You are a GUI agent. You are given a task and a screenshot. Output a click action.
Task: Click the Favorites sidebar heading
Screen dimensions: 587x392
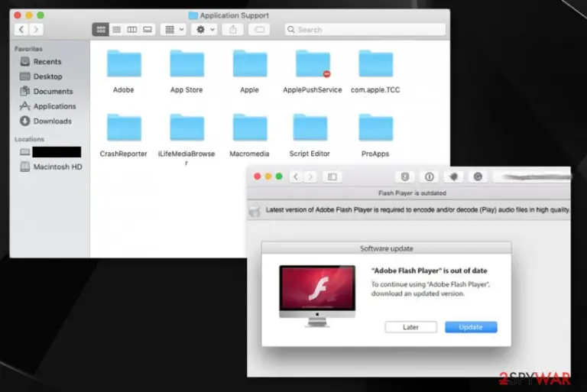point(28,49)
